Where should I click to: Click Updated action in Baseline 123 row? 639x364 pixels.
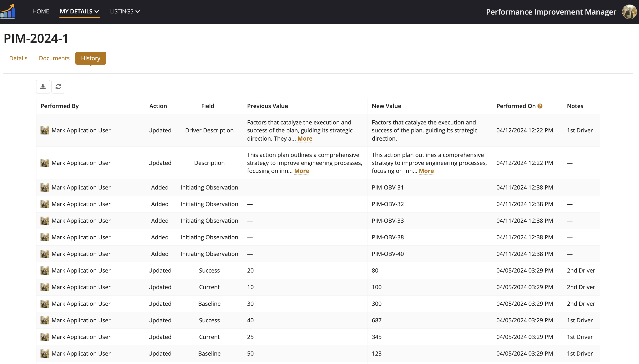[x=160, y=354]
